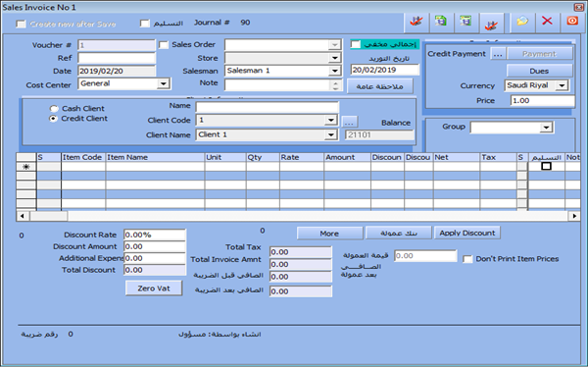This screenshot has width=588, height=367.
Task: Click the Ref input field
Action: tap(117, 58)
